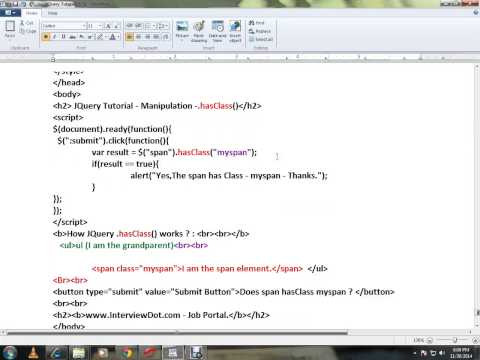Click the Replace button
The image size is (480, 360).
pyautogui.click(x=260, y=31)
